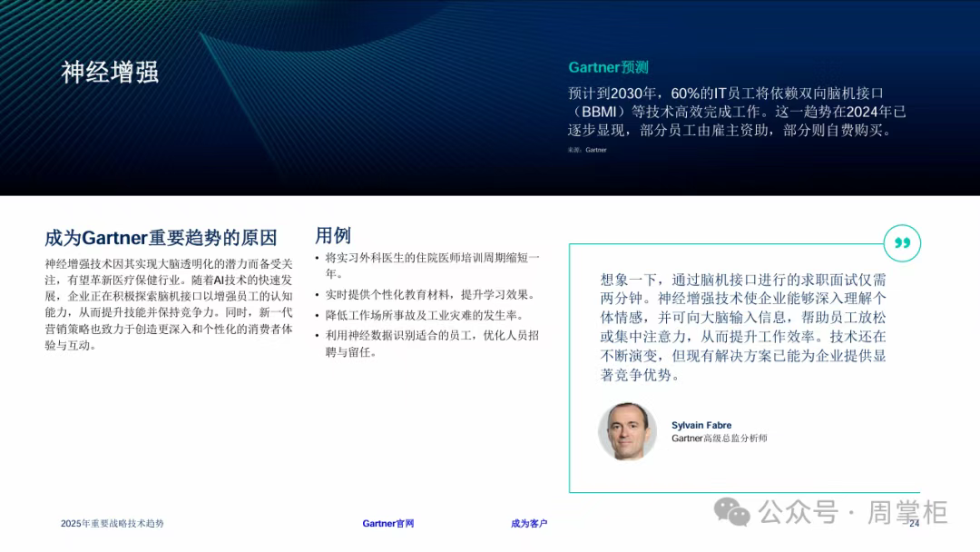Select the bullet about 工作场所事故
The image size is (980, 552).
tap(425, 315)
